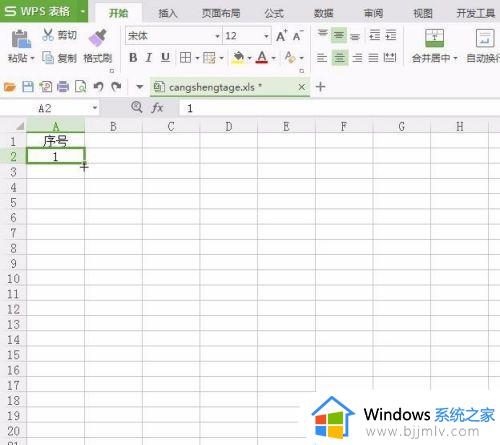Switch to the 数据 ribbon tab
Viewport: 500px width, 445px height.
pyautogui.click(x=324, y=13)
